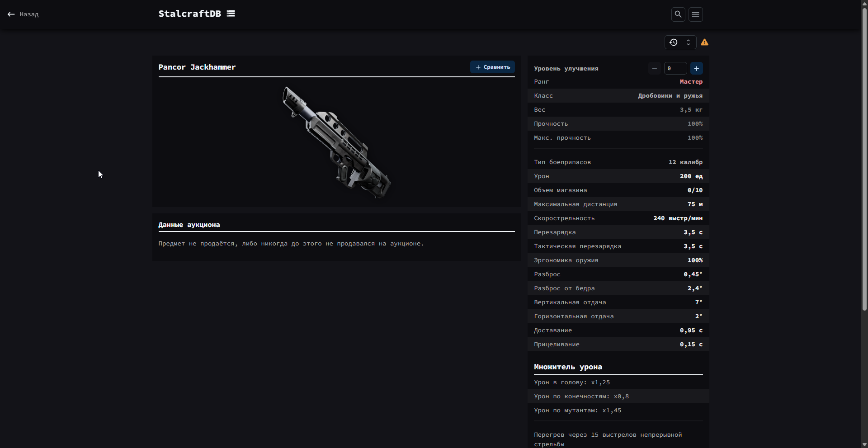The width and height of the screenshot is (868, 448).
Task: Click the 0/10 magazine capacity value
Action: pyautogui.click(x=695, y=190)
